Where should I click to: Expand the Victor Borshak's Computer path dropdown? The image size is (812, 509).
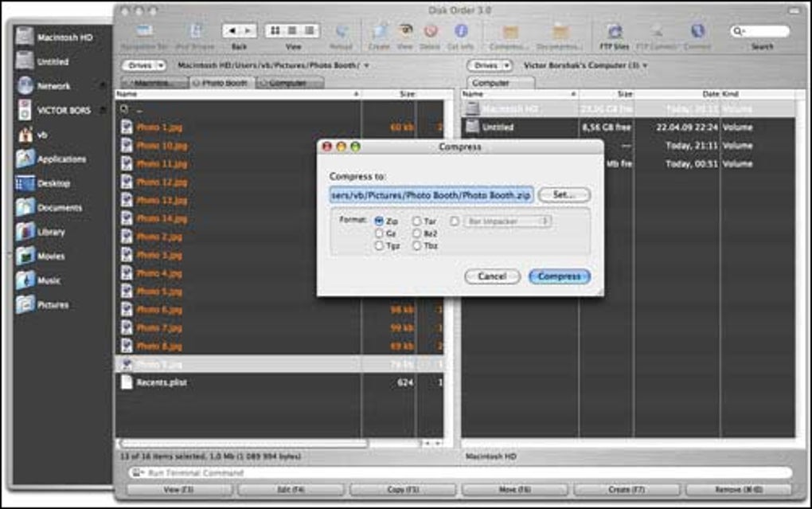(x=646, y=65)
